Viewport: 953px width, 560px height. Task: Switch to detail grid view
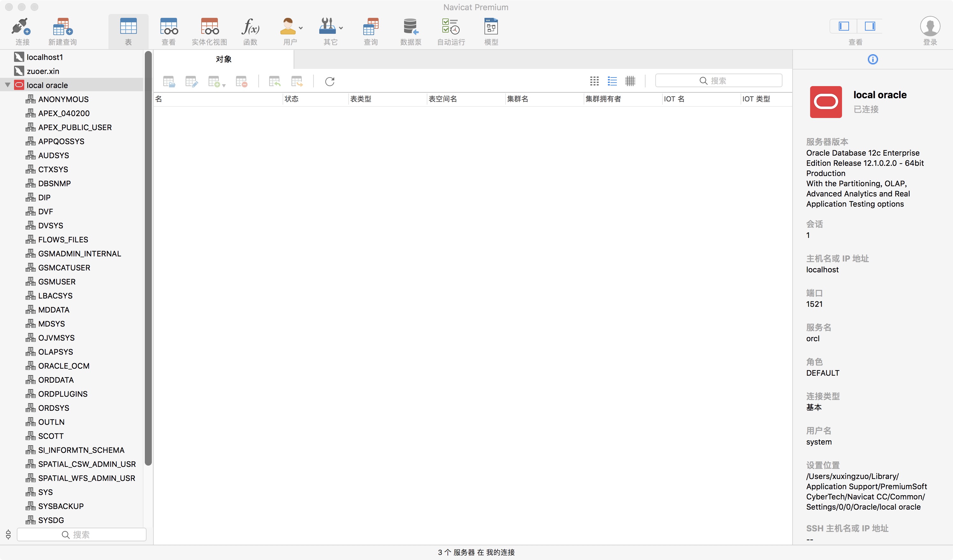pyautogui.click(x=630, y=81)
